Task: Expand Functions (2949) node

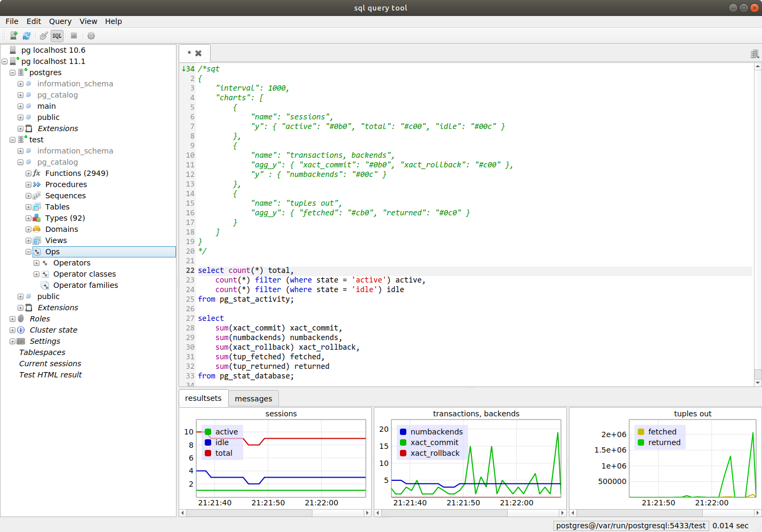Action: coord(28,173)
